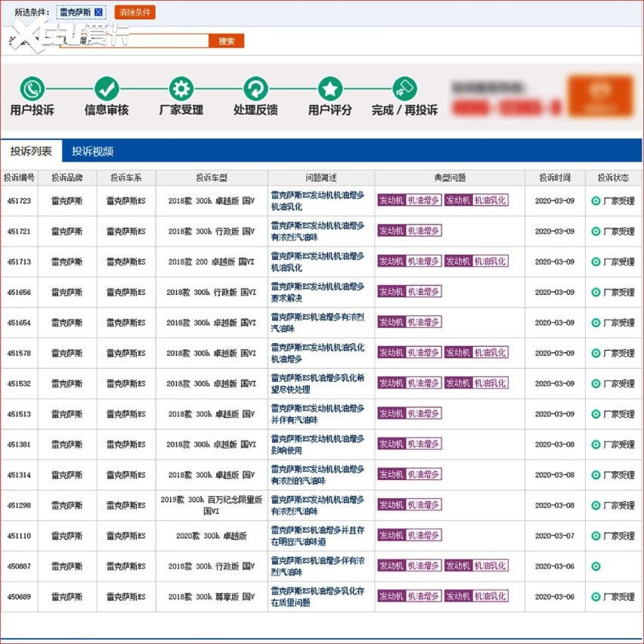Viewport: 644px width, 644px height.
Task: Select the 投诉列表 tab
Action: 31,151
